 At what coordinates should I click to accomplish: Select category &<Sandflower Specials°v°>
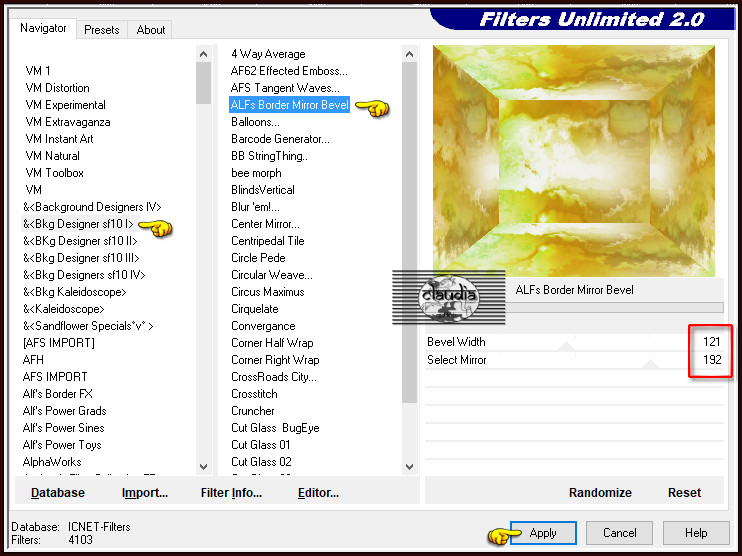pos(88,327)
